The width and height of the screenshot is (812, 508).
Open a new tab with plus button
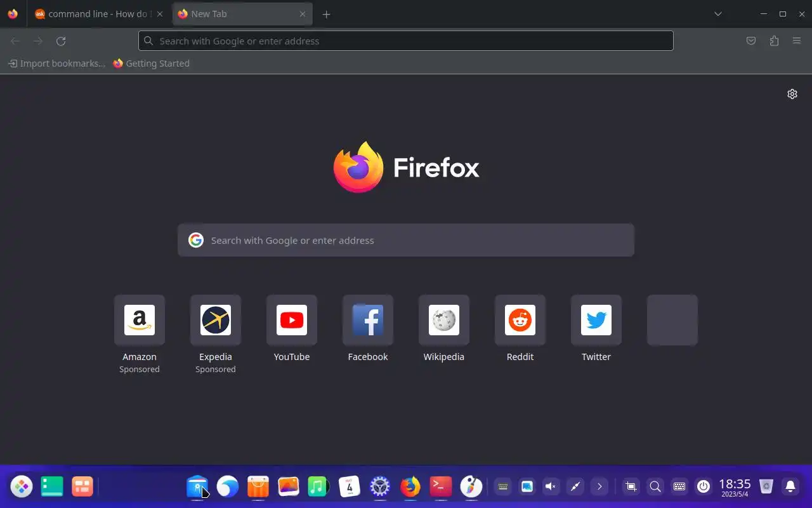point(326,14)
